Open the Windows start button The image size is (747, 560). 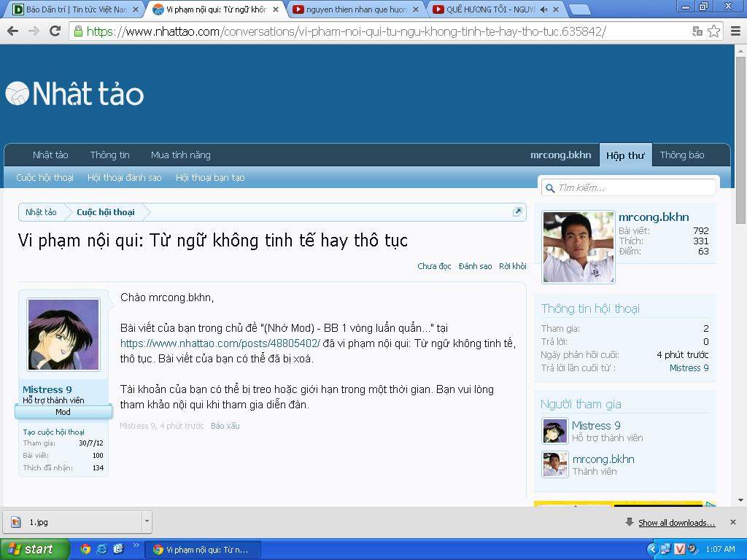pyautogui.click(x=35, y=549)
